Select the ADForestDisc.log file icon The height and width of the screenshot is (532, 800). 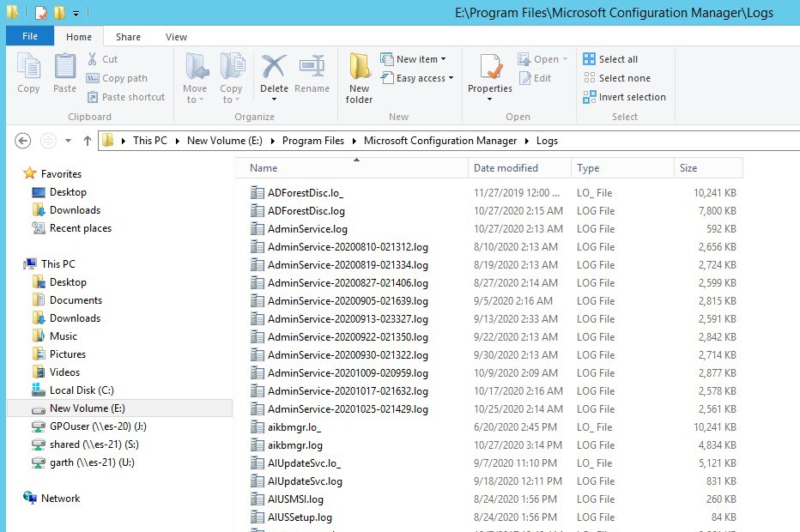(x=258, y=211)
